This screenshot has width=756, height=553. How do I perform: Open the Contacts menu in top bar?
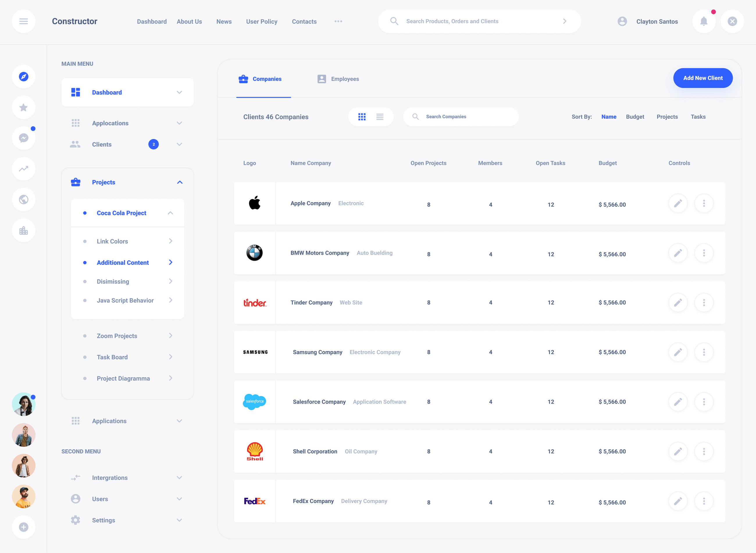click(304, 21)
